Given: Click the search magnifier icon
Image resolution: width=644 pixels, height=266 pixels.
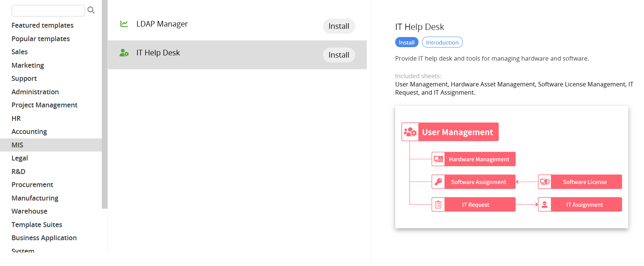Looking at the screenshot, I should coord(91,10).
